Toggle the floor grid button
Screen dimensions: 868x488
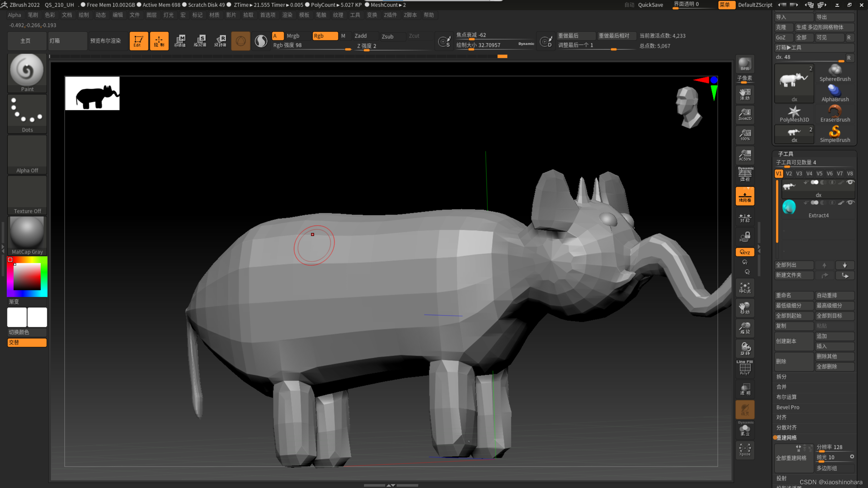pyautogui.click(x=745, y=196)
